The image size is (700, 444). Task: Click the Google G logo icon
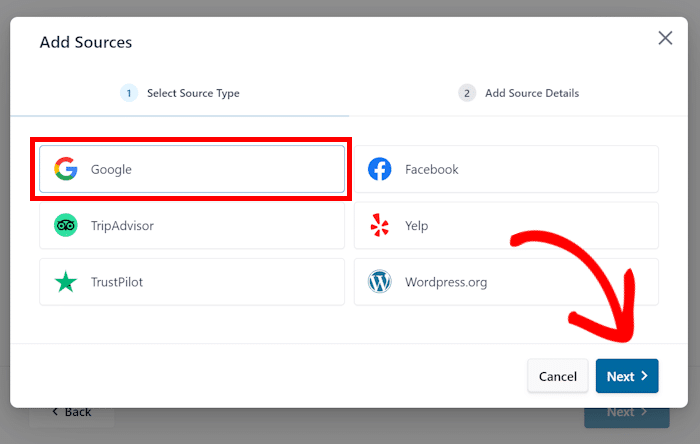click(66, 169)
